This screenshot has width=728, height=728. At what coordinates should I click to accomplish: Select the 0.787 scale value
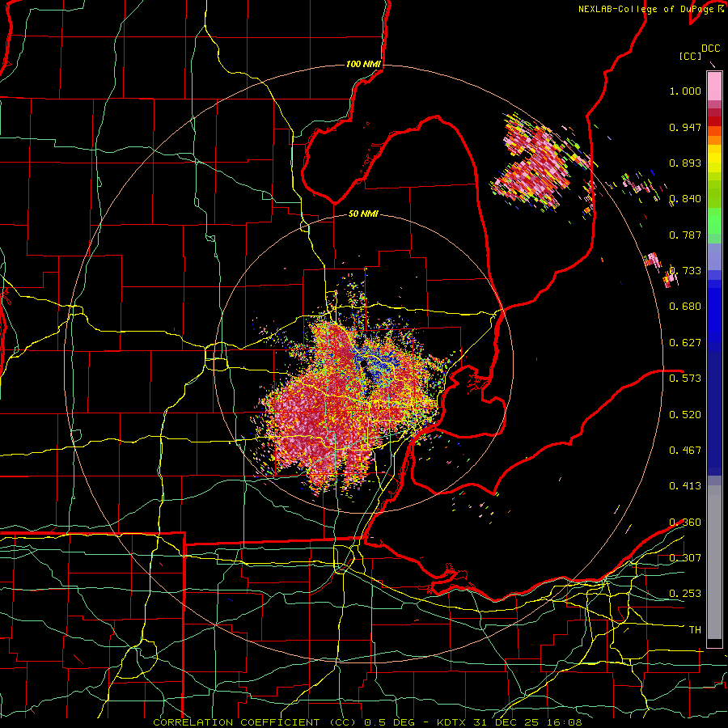pos(685,235)
